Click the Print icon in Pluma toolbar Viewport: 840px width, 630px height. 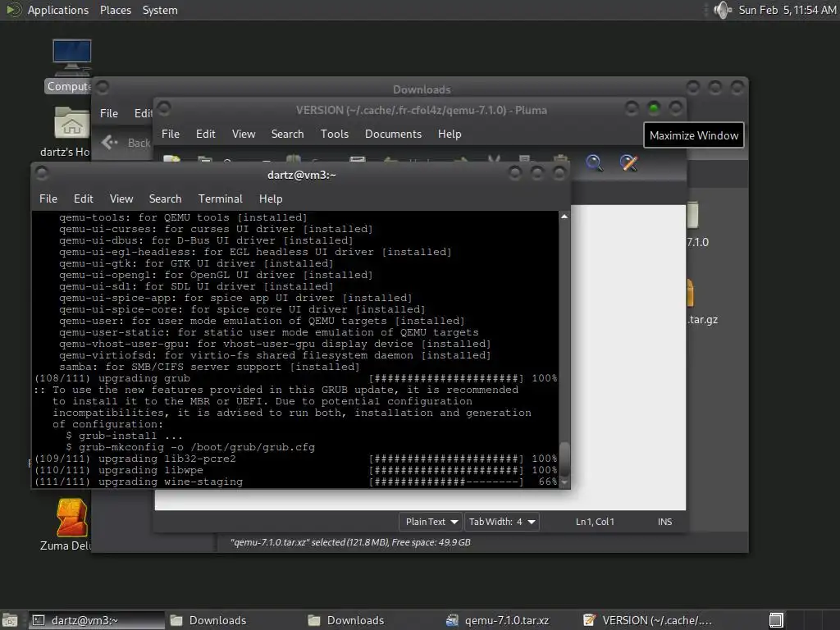[x=358, y=159]
